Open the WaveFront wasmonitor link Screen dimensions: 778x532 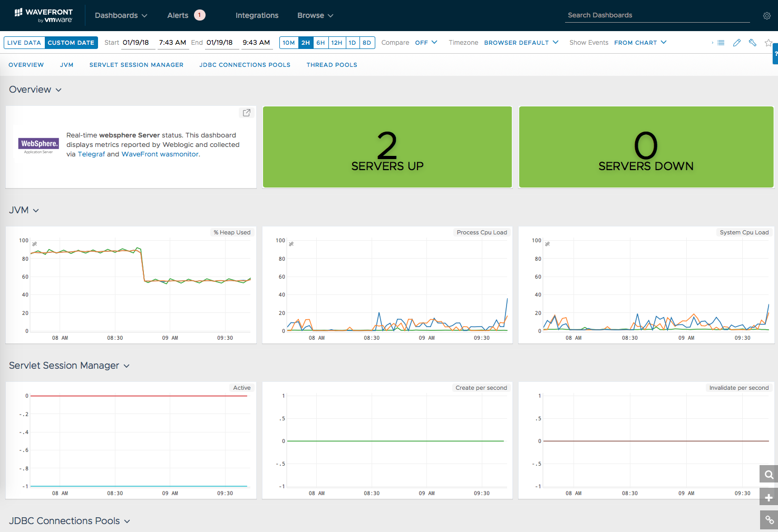click(x=160, y=154)
